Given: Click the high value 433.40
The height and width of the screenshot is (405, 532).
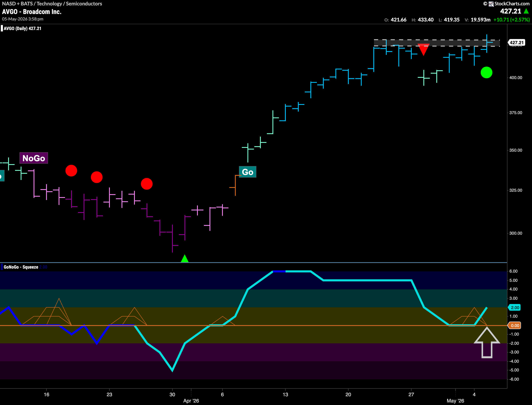Looking at the screenshot, I should pyautogui.click(x=425, y=20).
